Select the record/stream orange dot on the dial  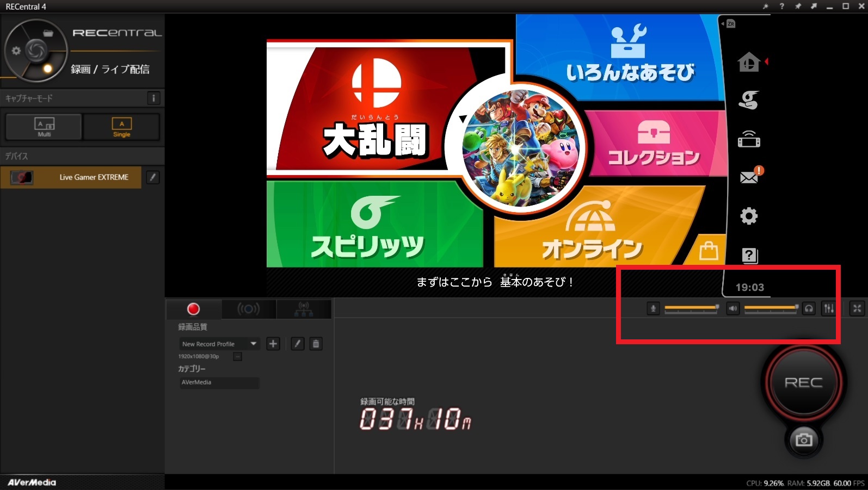coord(47,69)
